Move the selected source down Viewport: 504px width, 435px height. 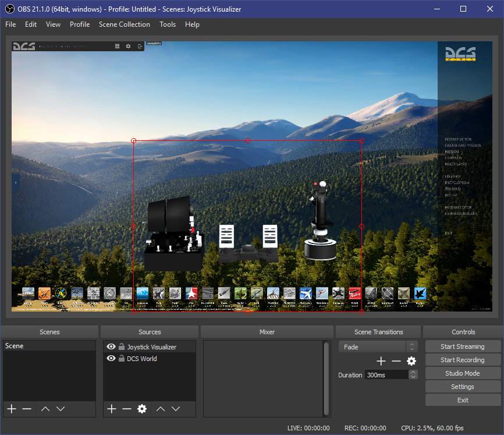(176, 409)
